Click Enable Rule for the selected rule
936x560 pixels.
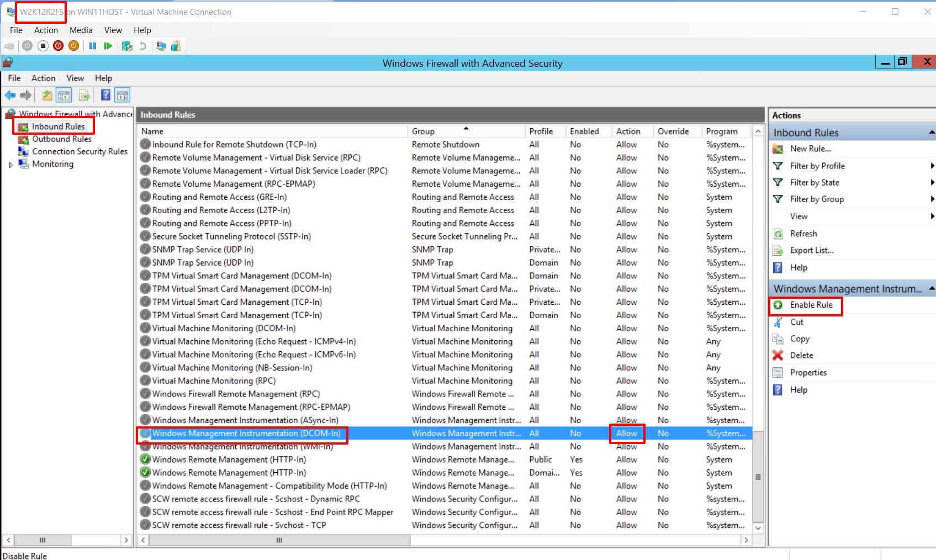point(811,305)
